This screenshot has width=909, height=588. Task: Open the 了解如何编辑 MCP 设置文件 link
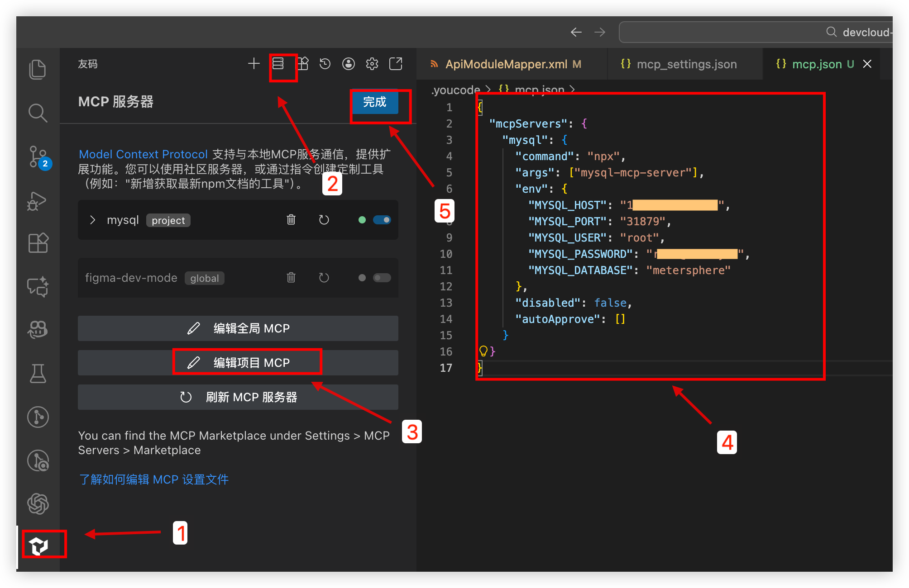click(x=154, y=479)
